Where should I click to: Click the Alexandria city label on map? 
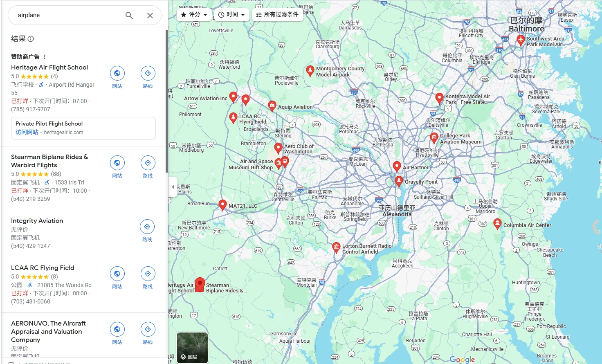point(397,211)
